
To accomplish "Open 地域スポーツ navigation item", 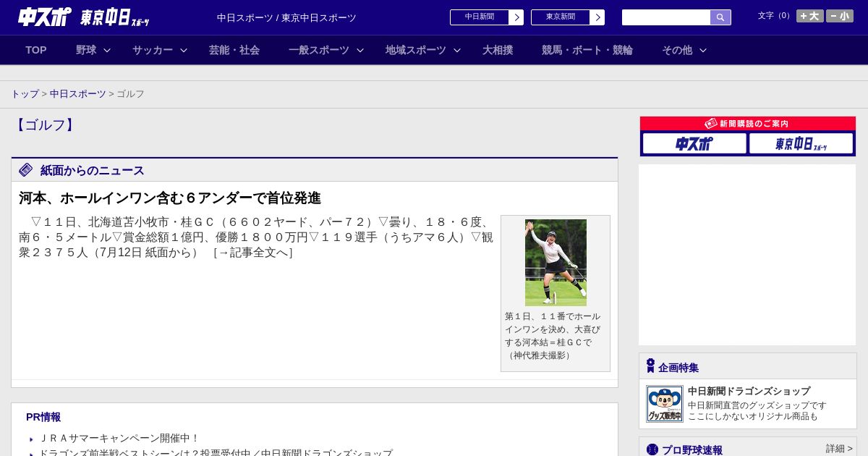I will (x=416, y=50).
